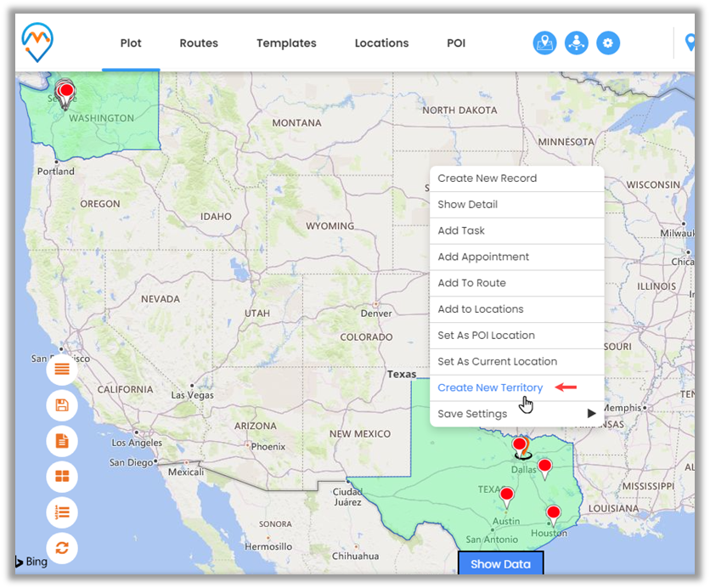This screenshot has height=588, width=710.
Task: Choose Add To Route in context menu
Action: (x=471, y=283)
